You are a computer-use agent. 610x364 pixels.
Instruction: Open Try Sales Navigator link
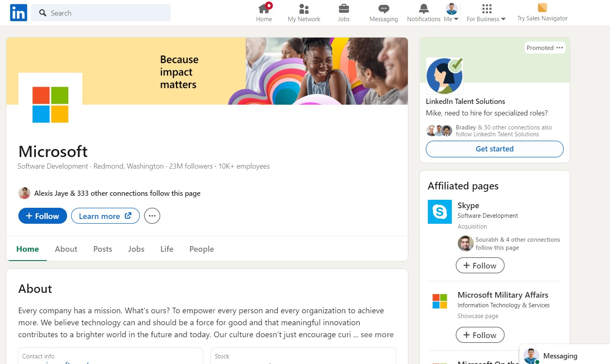point(542,18)
